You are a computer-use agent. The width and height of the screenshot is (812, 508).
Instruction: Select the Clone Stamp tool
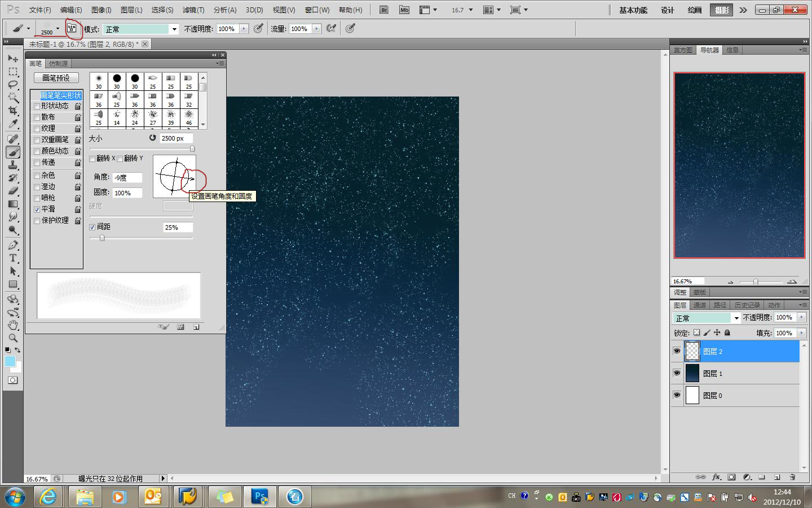tap(13, 165)
